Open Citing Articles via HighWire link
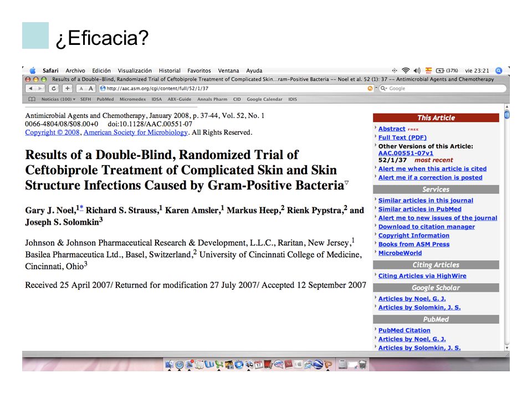 click(x=422, y=276)
